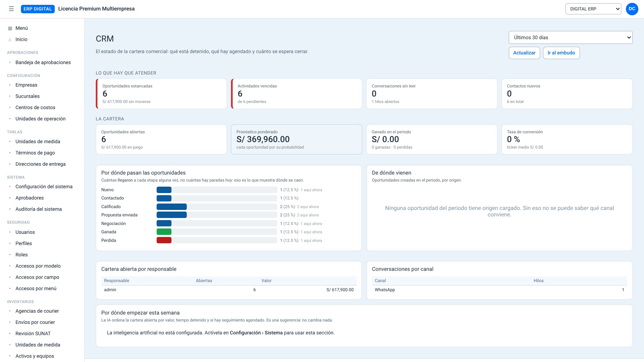Click the Actualizar button
644x362 pixels.
coord(524,53)
